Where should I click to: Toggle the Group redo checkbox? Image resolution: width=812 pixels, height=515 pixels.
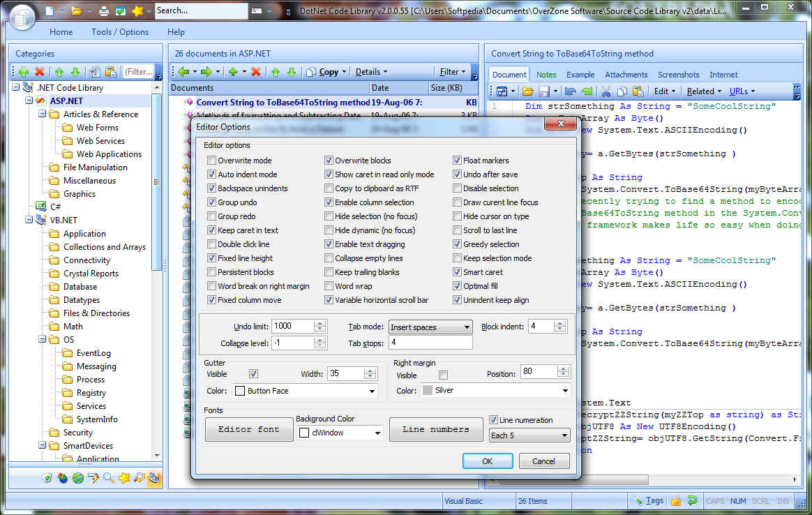(211, 216)
